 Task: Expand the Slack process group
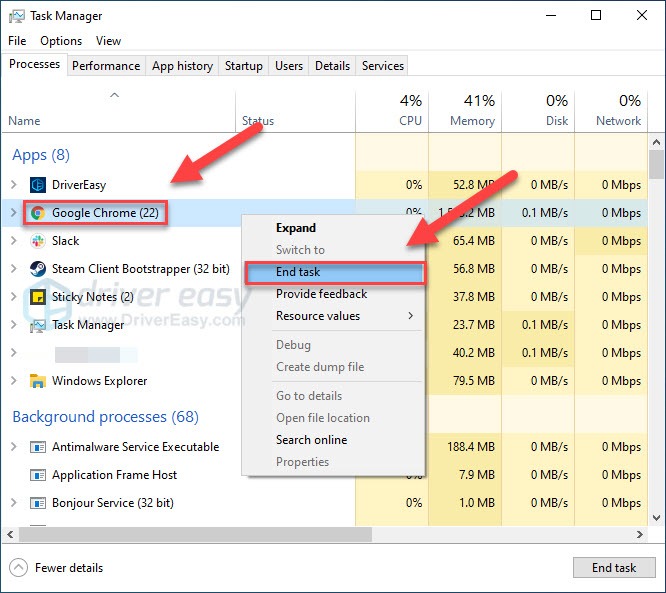13,241
